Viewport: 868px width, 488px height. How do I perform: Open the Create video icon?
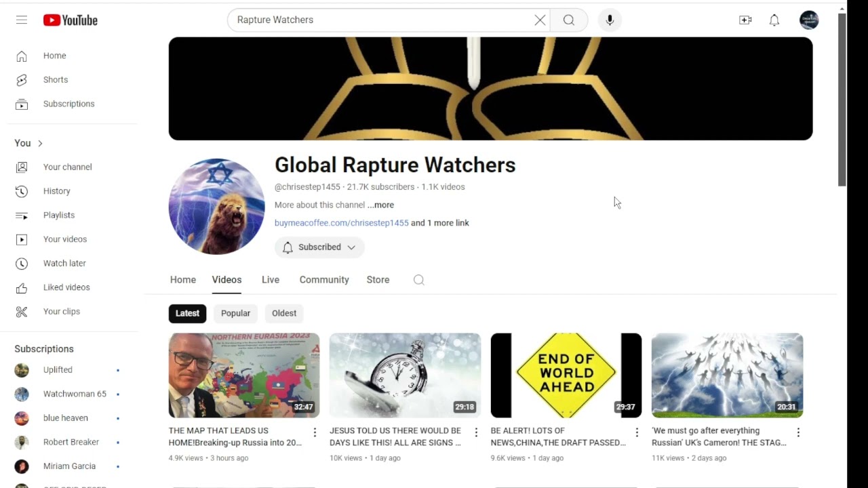(745, 20)
